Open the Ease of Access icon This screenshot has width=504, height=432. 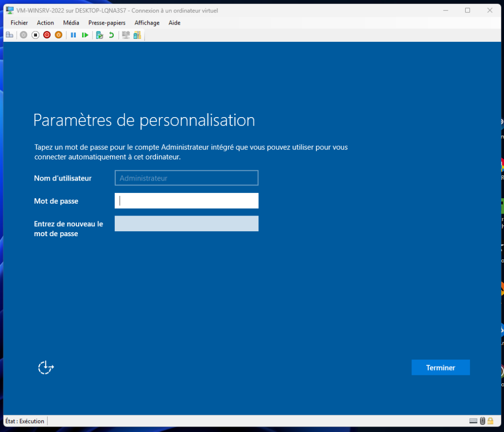(46, 367)
